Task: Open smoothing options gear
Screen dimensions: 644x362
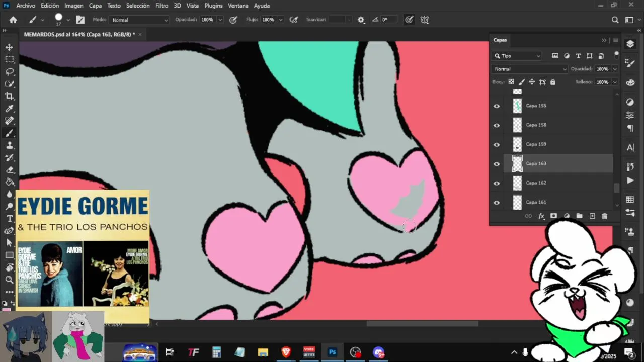Action: coord(361,20)
